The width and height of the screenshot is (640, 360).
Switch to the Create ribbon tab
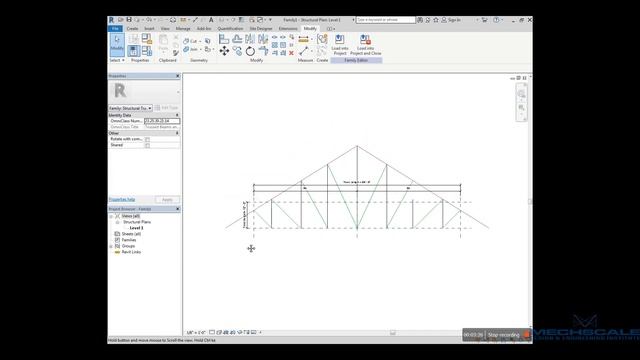tap(132, 29)
